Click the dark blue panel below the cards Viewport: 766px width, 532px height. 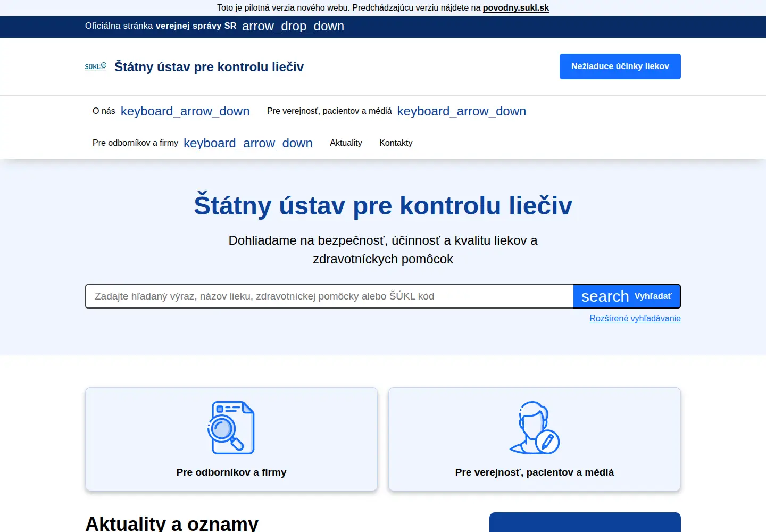coord(585,522)
